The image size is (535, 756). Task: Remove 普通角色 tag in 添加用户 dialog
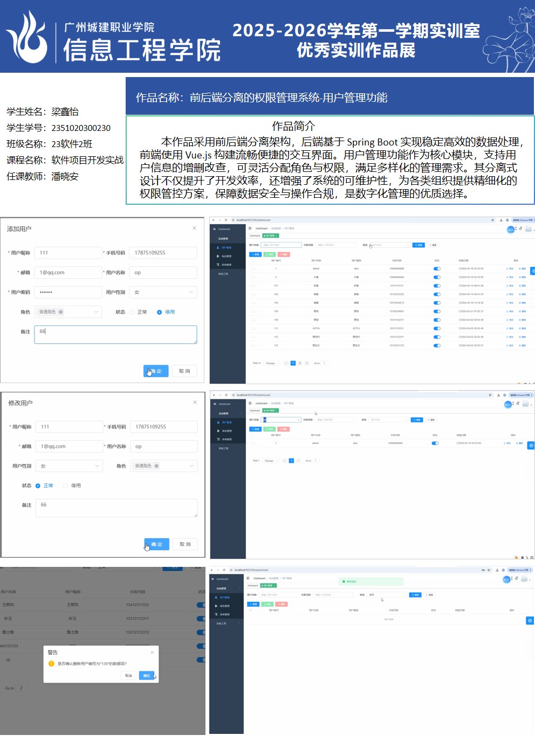pos(61,312)
